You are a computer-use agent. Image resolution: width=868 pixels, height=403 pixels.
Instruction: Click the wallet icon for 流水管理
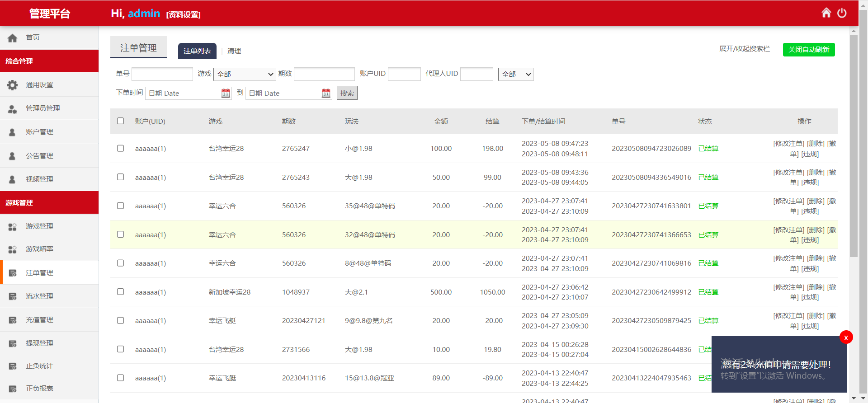click(x=13, y=296)
